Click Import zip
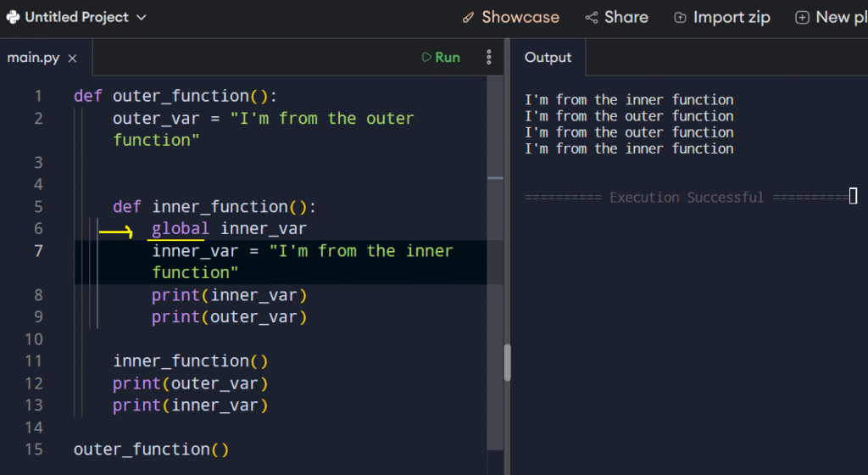The width and height of the screenshot is (868, 475). [721, 17]
